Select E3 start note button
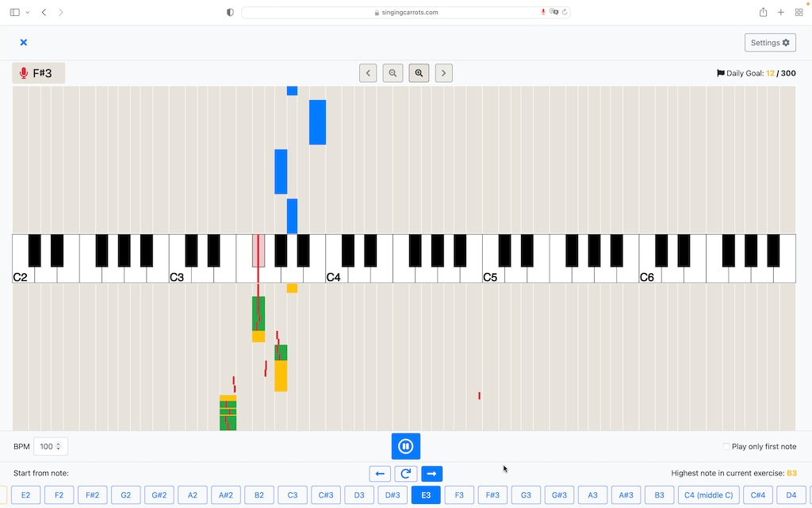Image resolution: width=812 pixels, height=508 pixels. tap(426, 495)
